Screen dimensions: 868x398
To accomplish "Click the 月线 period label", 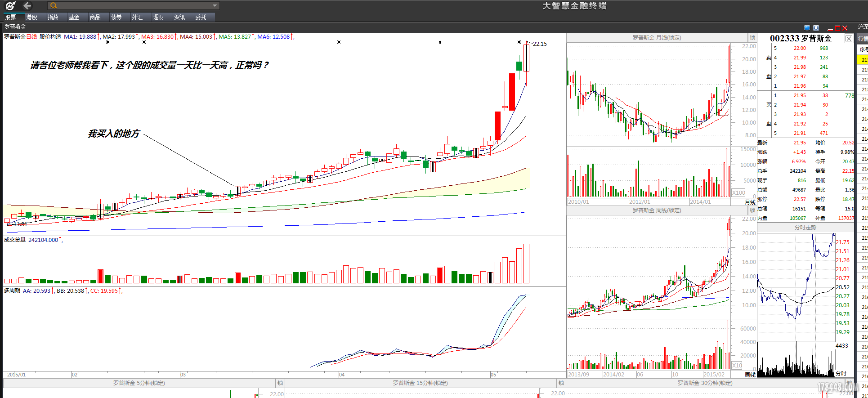I will tap(750, 202).
